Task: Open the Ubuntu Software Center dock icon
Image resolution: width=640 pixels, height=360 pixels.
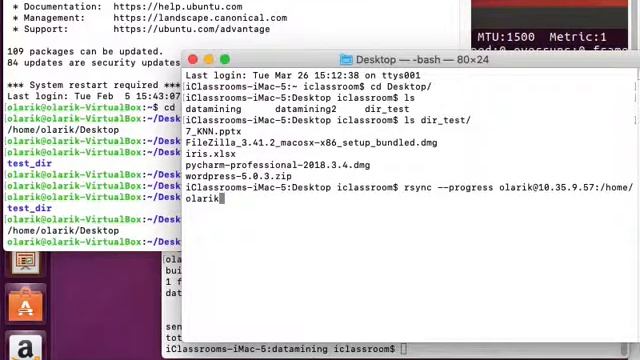Action: tap(25, 305)
